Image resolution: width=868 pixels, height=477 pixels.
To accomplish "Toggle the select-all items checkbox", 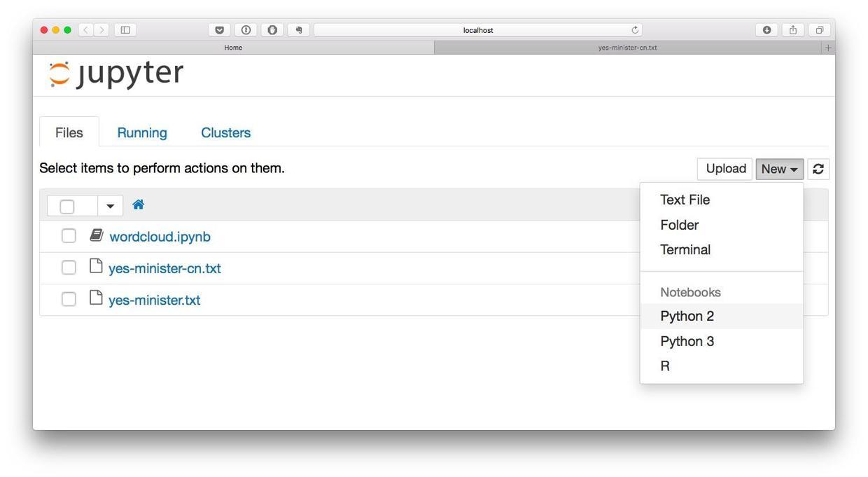I will click(x=67, y=206).
